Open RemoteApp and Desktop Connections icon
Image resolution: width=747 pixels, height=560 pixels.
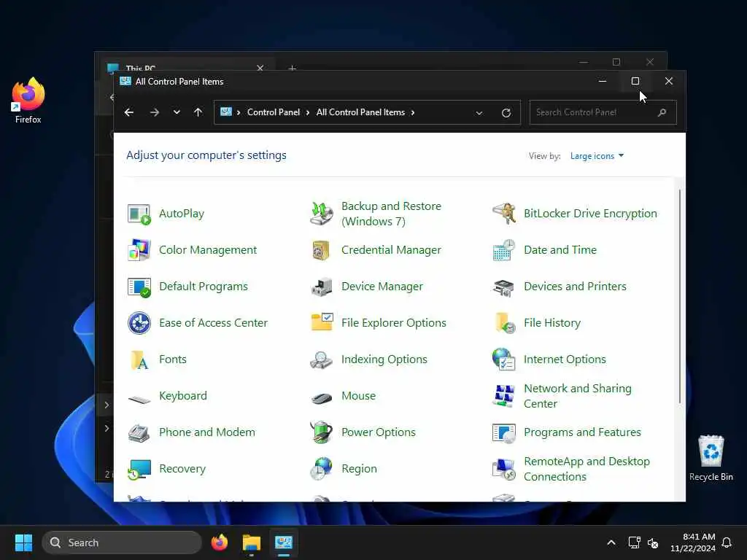pyautogui.click(x=504, y=469)
